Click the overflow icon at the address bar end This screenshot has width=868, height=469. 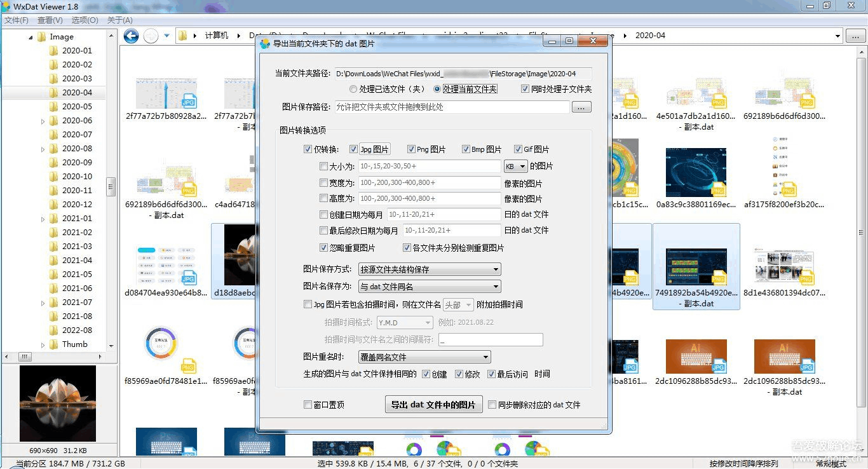pos(857,36)
